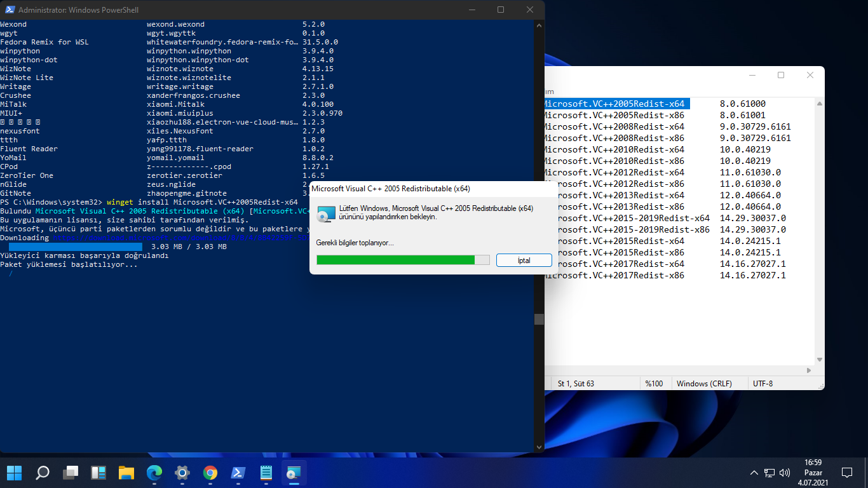Launch File Explorer from the taskbar
The height and width of the screenshot is (488, 868).
[126, 473]
